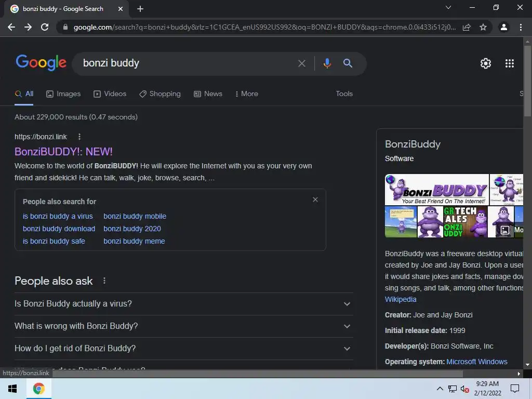
Task: Dismiss People also search for box
Action: (315, 199)
